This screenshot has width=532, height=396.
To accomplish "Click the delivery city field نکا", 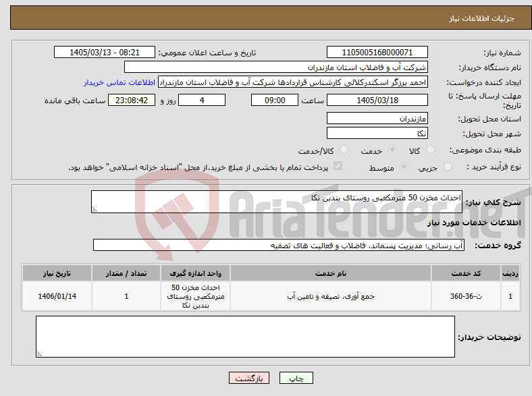I will (377, 133).
